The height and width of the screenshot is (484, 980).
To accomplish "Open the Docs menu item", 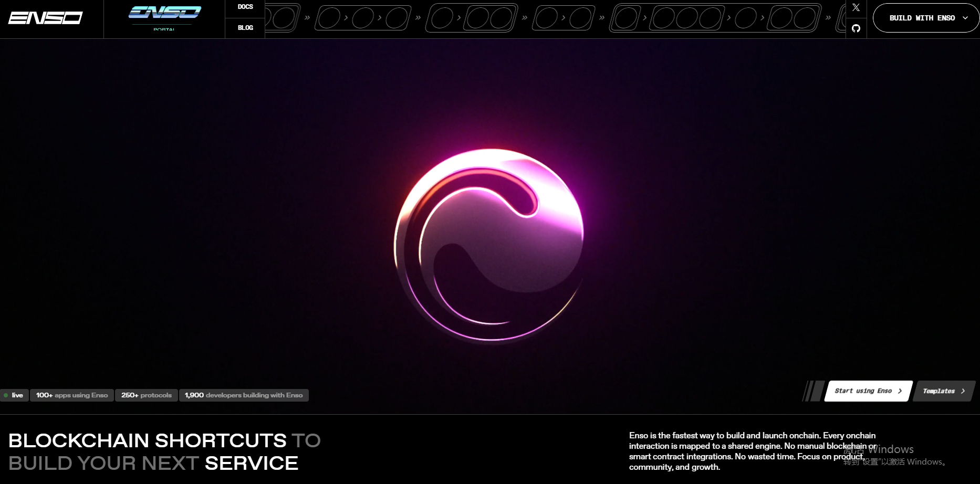I will [245, 7].
